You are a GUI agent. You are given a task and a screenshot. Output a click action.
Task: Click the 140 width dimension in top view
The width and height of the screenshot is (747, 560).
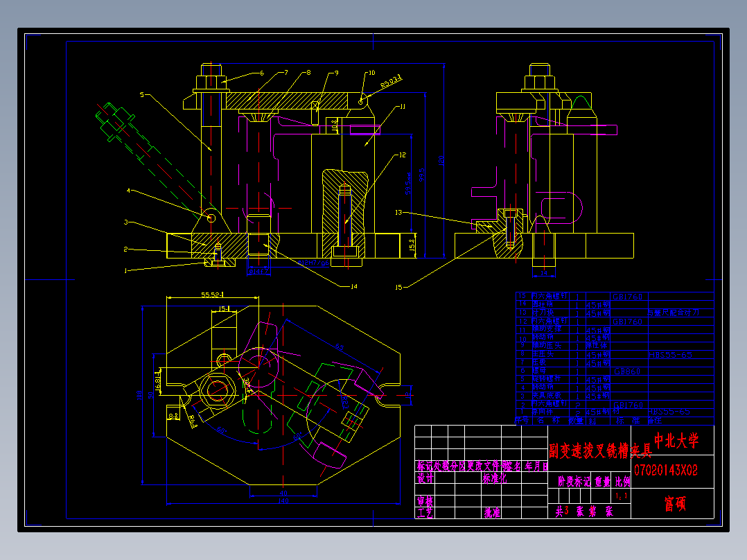click(283, 501)
